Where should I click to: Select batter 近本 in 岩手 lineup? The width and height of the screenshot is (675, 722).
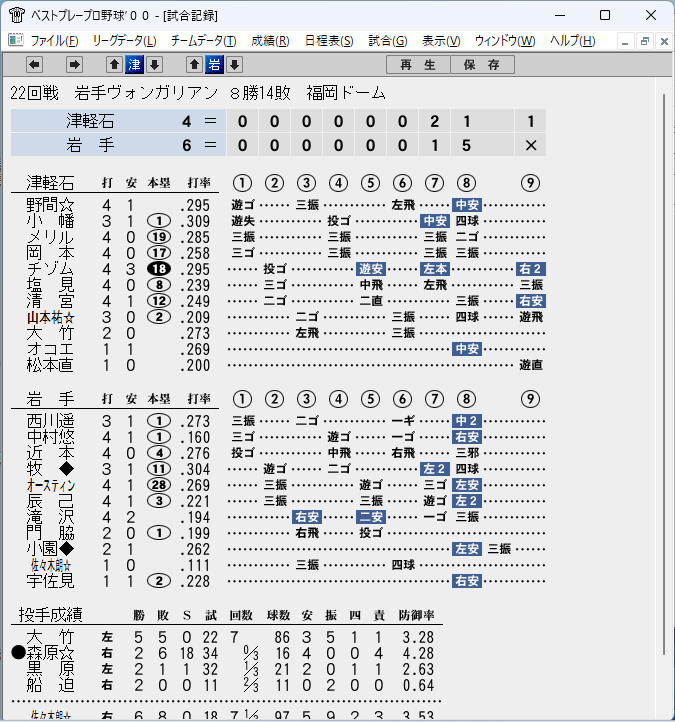click(x=51, y=454)
